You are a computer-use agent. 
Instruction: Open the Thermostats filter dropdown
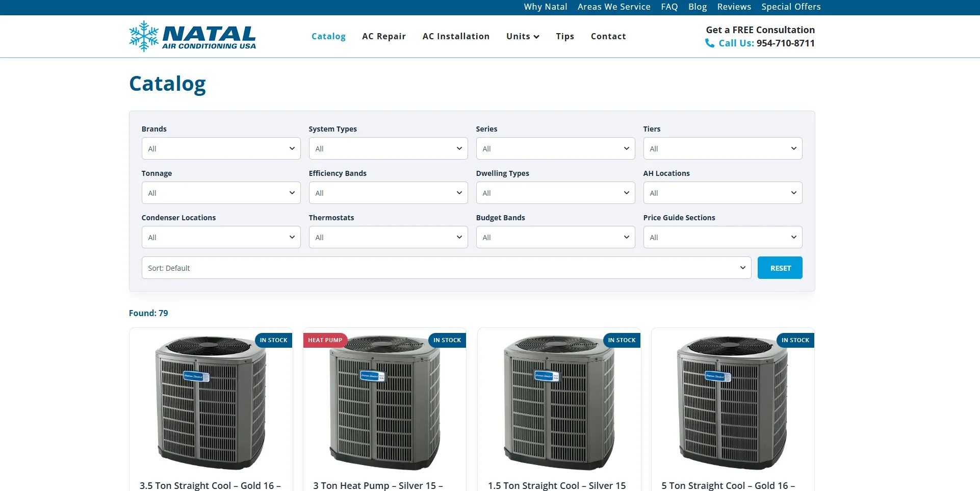point(388,237)
